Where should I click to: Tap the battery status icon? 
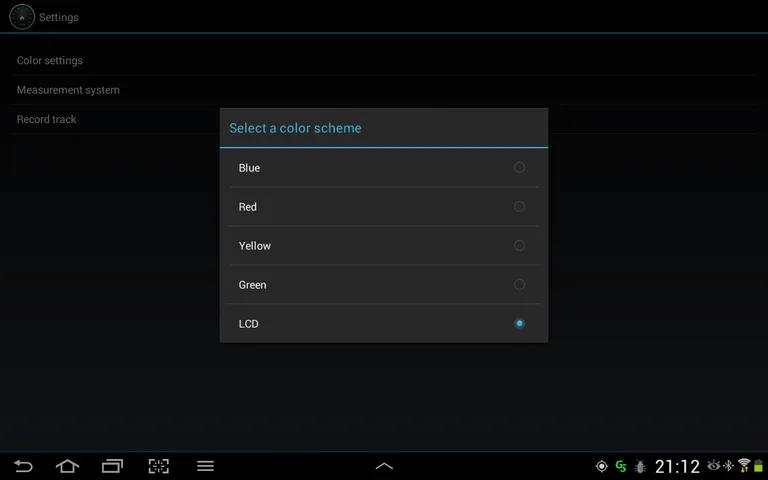[759, 466]
